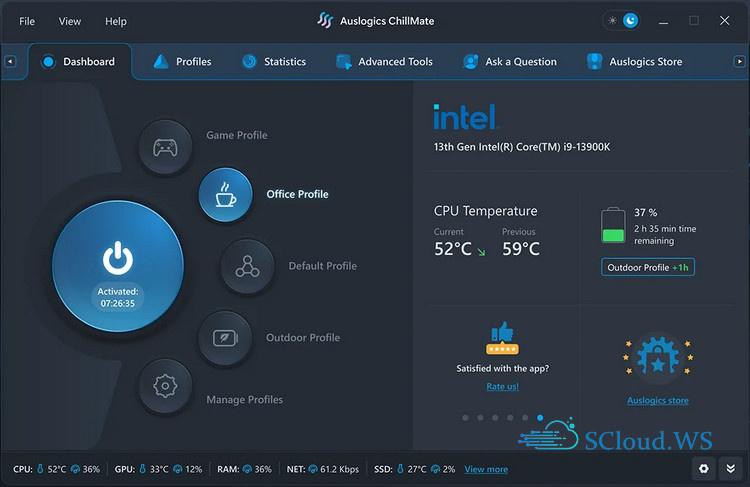Click the settings gear in status bar
Image resolution: width=750 pixels, height=487 pixels.
704,468
